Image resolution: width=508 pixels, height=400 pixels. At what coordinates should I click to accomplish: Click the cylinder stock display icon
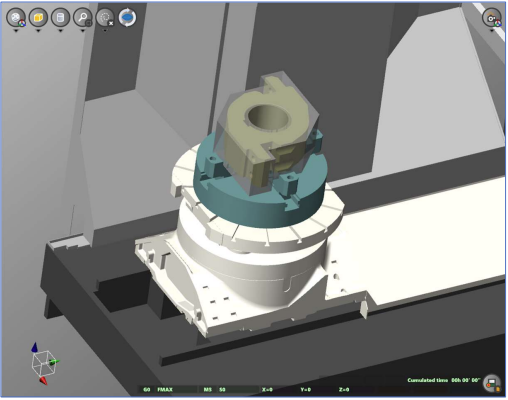click(x=60, y=17)
